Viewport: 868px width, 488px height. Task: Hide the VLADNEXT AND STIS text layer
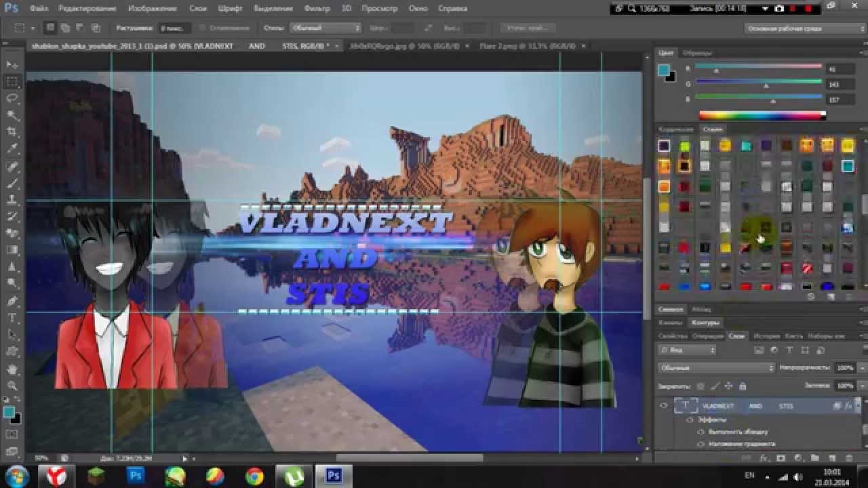[x=664, y=406]
